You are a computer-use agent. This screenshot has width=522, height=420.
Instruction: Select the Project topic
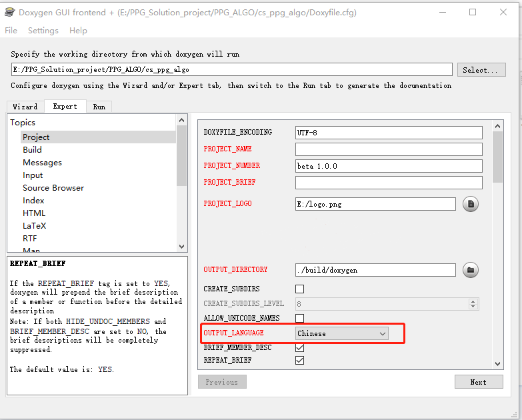pyautogui.click(x=98, y=137)
